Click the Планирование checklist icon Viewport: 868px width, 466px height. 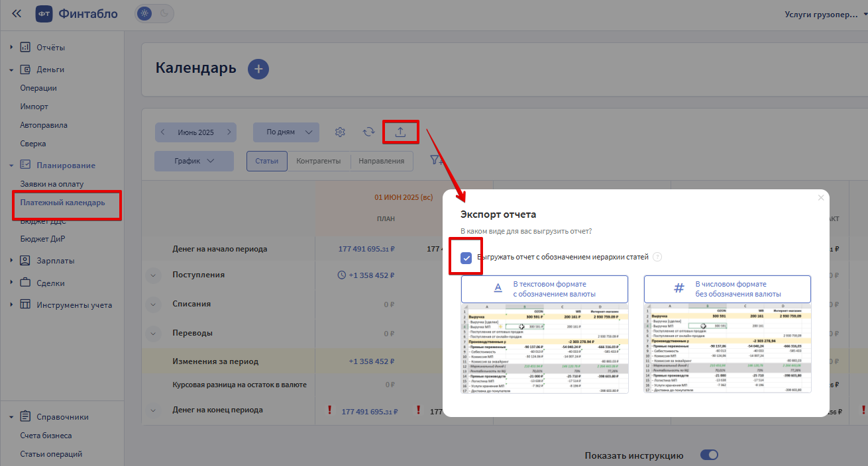click(x=26, y=165)
